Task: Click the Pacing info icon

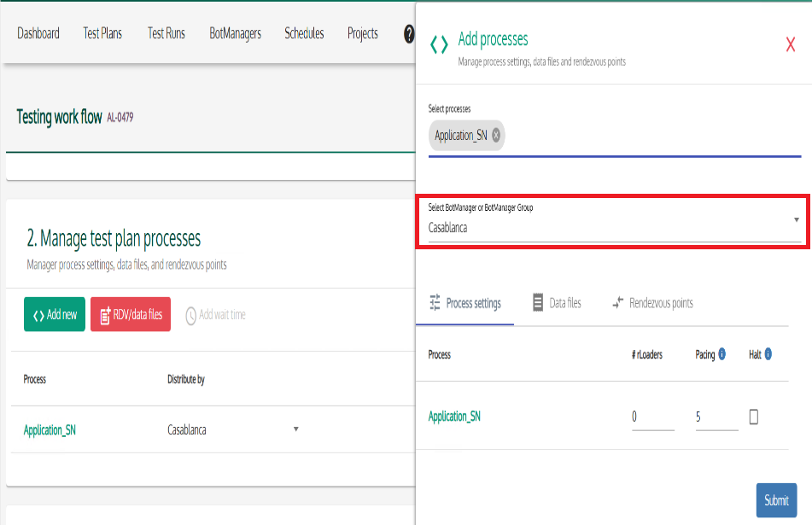Action: point(721,354)
